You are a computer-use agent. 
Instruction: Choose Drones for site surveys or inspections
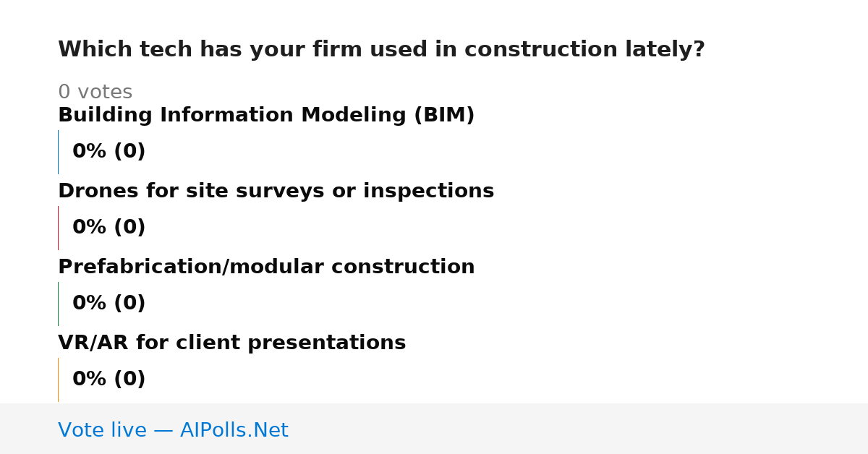click(x=276, y=192)
